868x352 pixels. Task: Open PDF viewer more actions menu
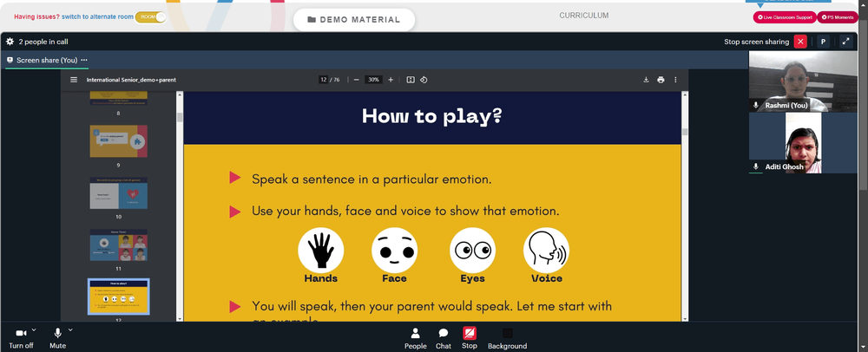point(675,80)
